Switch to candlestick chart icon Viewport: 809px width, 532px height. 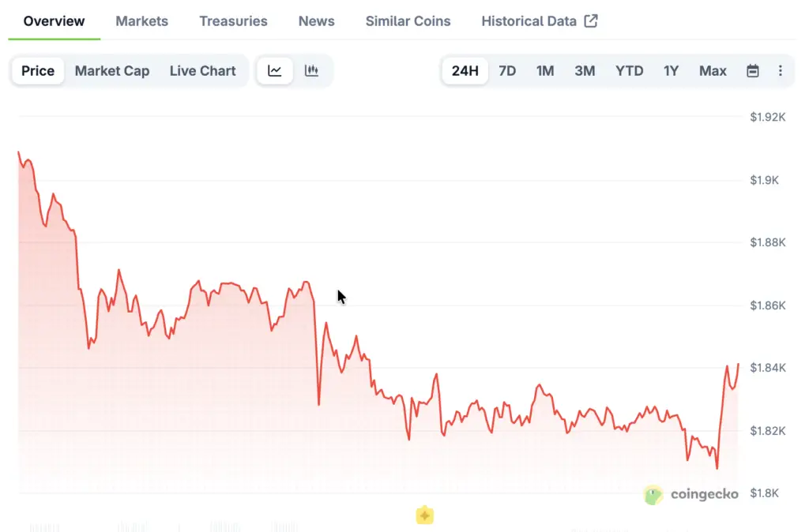coord(312,71)
